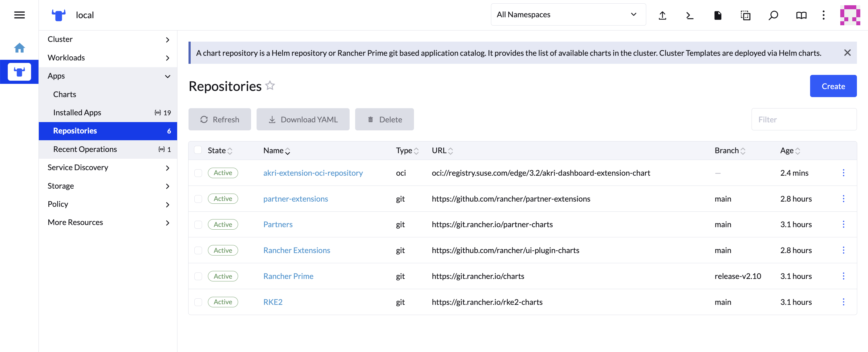
Task: Open the hamburger navigation menu
Action: (x=19, y=15)
